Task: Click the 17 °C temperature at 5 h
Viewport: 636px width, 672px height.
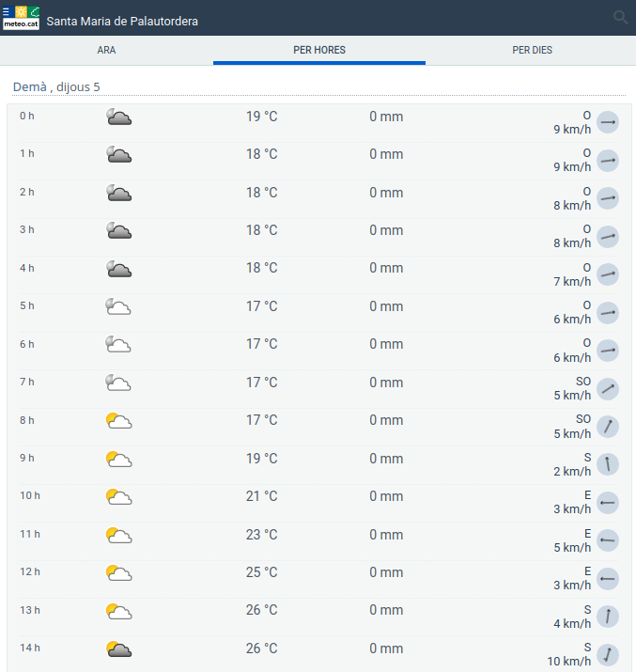Action: tap(262, 306)
